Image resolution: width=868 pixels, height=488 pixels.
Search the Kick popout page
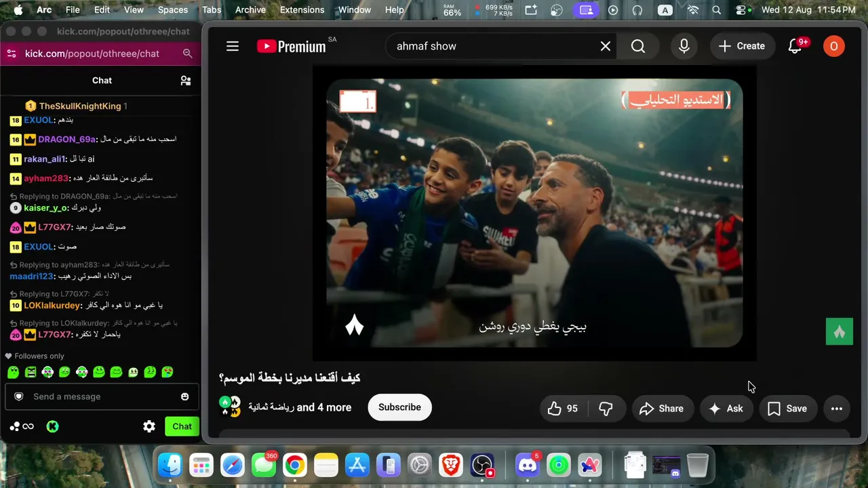pyautogui.click(x=188, y=54)
